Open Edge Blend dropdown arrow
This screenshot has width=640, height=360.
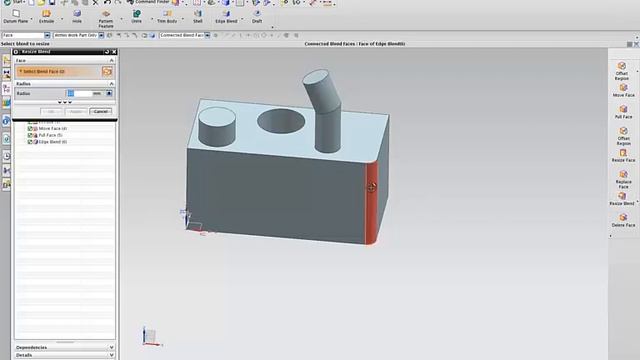pyautogui.click(x=242, y=19)
